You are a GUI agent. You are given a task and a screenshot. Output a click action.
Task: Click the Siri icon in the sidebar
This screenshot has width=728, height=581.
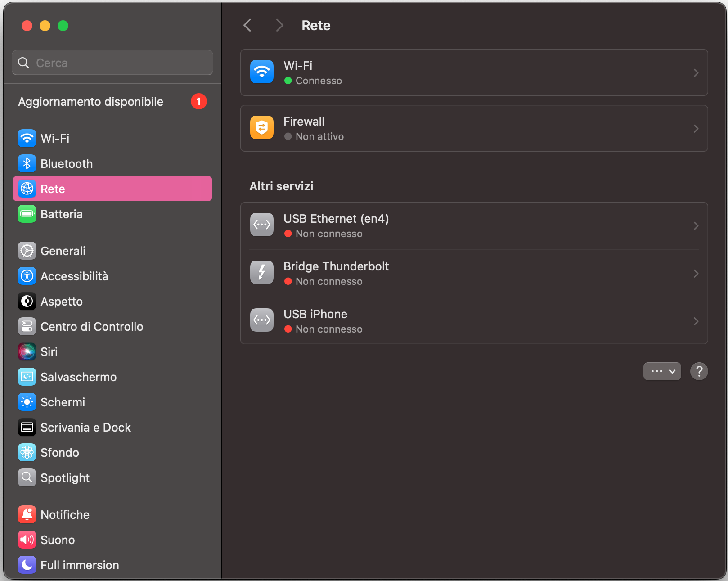(27, 351)
